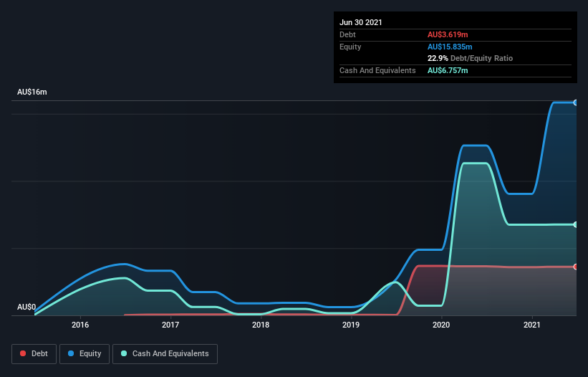Click the 22.9% Debt/Equity Ratio text
The width and height of the screenshot is (588, 377).
[471, 58]
